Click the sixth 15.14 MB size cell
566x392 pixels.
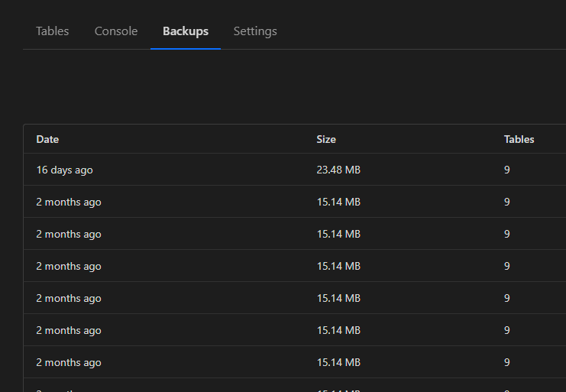tap(338, 362)
